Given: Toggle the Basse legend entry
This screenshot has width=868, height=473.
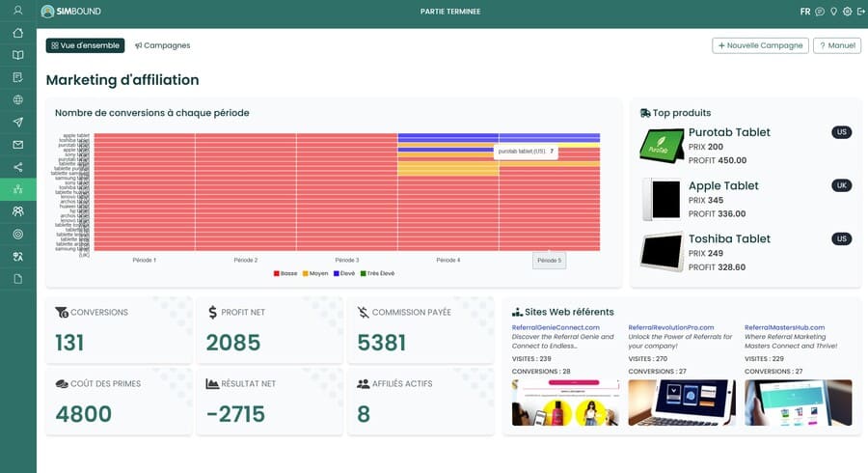Looking at the screenshot, I should click(285, 273).
